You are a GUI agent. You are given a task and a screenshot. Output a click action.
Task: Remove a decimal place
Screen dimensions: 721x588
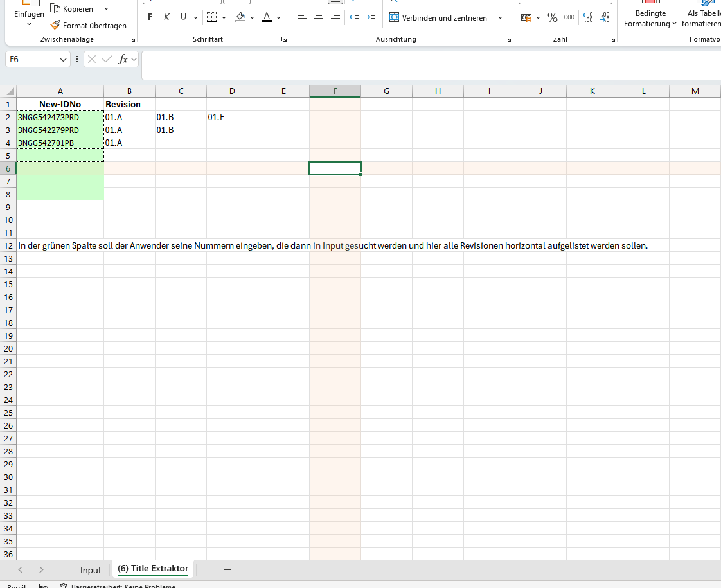point(605,17)
